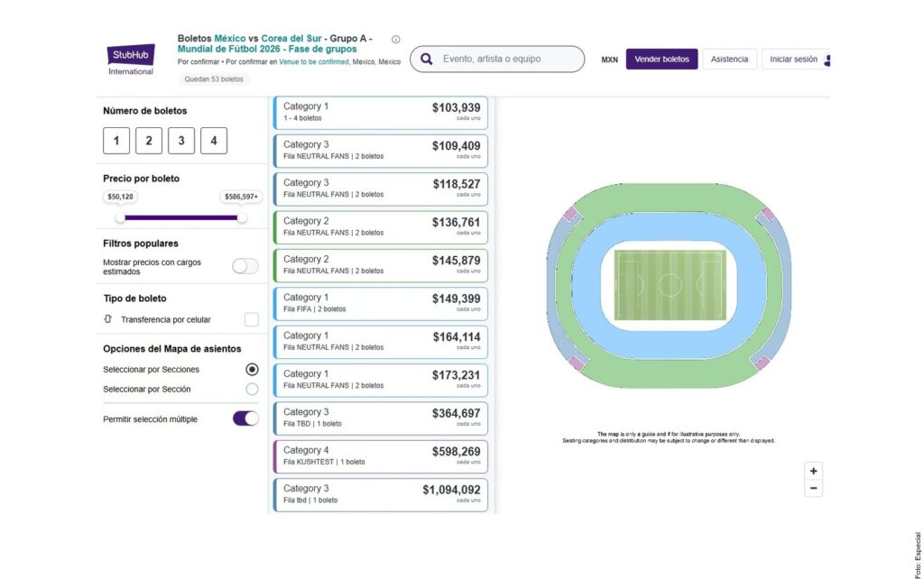Check the Transferencia por celular checkbox

coord(252,319)
